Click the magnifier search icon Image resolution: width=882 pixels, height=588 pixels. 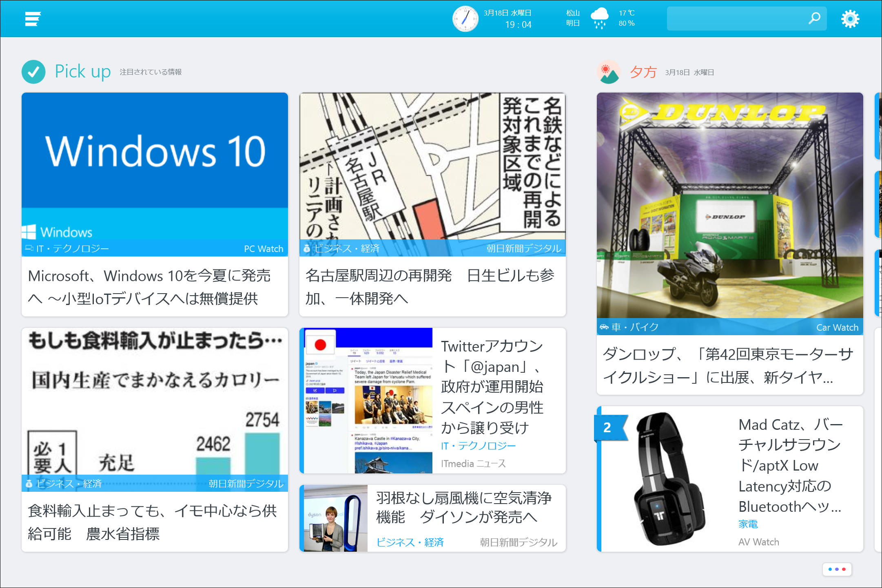click(x=814, y=18)
